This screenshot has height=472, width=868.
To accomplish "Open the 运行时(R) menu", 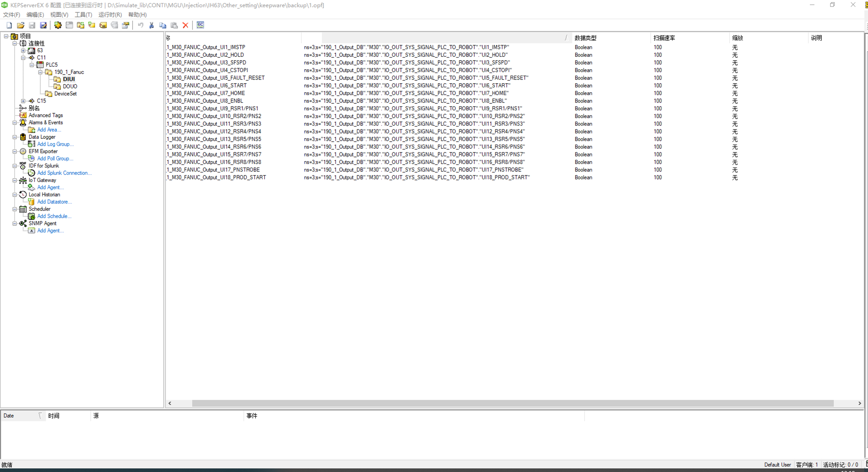I will click(x=110, y=14).
